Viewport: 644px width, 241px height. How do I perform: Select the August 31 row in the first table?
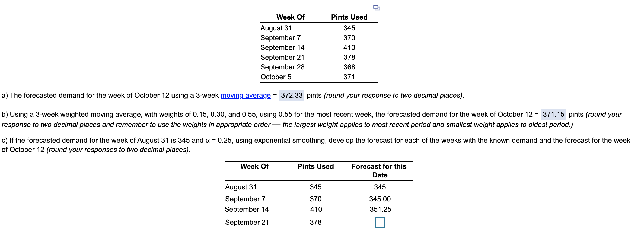(x=276, y=28)
